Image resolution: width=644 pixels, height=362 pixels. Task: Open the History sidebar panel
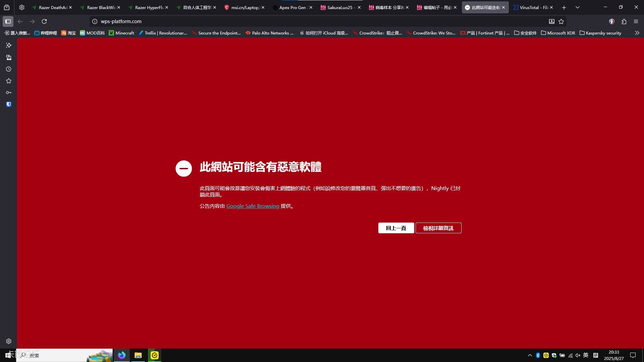(x=9, y=69)
